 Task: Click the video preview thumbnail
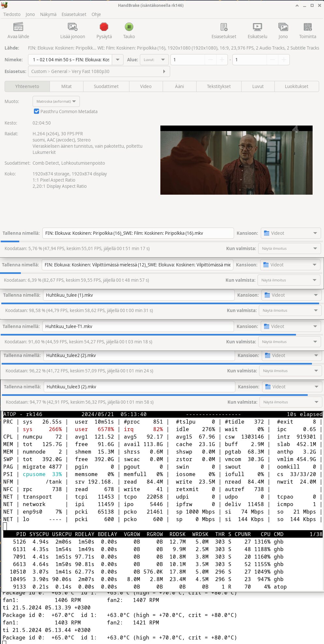coord(236,160)
